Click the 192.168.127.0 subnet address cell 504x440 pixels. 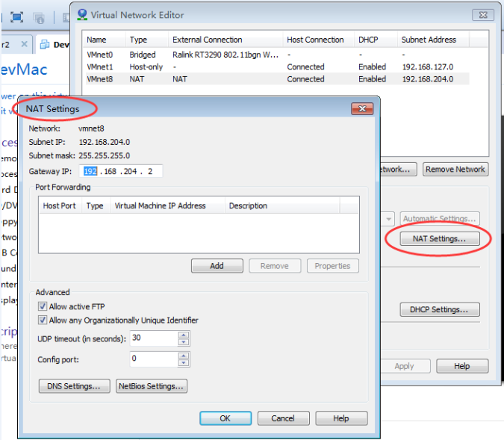point(428,67)
